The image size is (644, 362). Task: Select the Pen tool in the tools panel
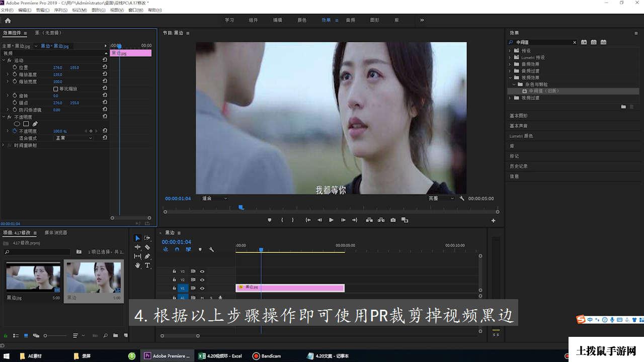[147, 256]
